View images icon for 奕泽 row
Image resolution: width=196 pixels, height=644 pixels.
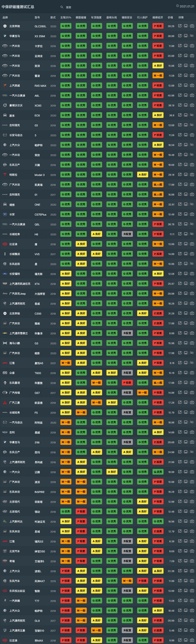tap(186, 66)
